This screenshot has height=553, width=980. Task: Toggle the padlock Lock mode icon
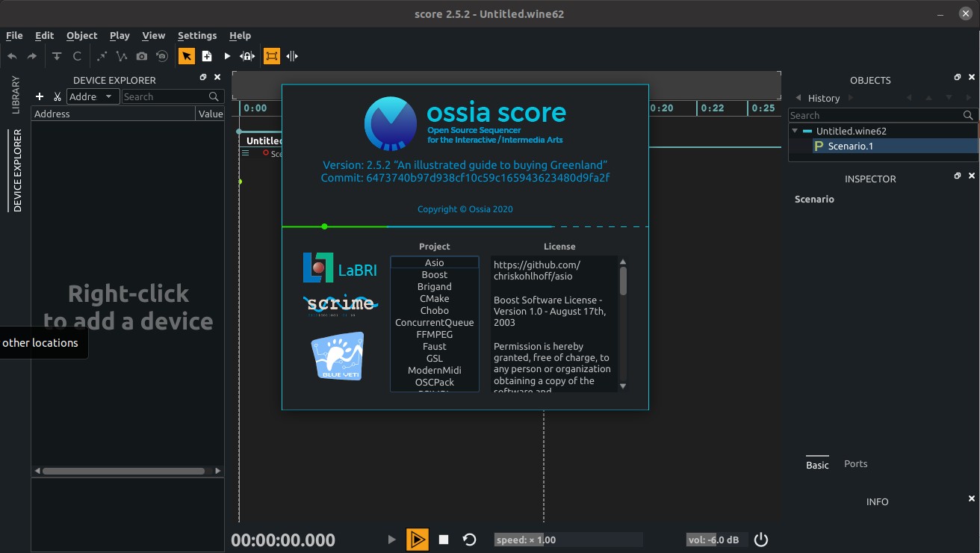(x=247, y=56)
